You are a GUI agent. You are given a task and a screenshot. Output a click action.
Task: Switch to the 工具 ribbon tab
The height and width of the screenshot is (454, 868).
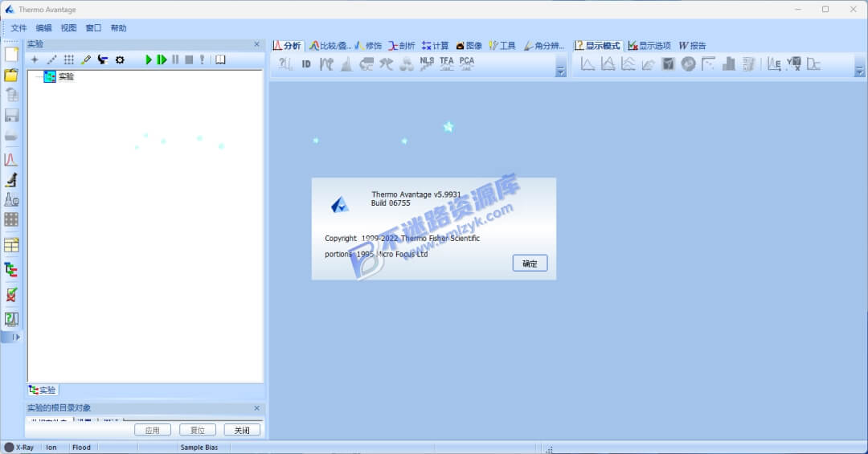(x=502, y=45)
